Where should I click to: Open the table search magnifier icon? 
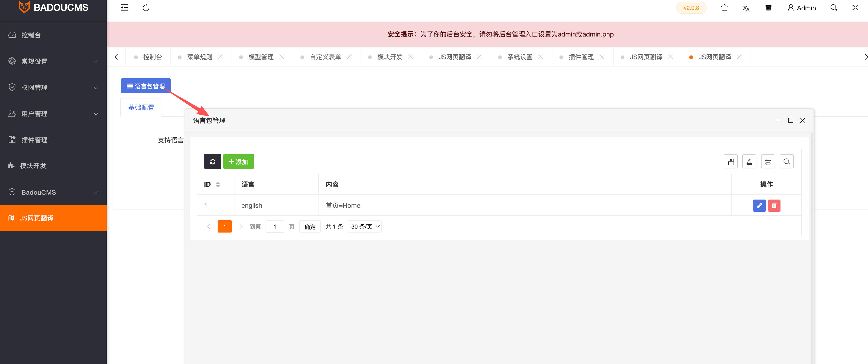click(x=786, y=162)
